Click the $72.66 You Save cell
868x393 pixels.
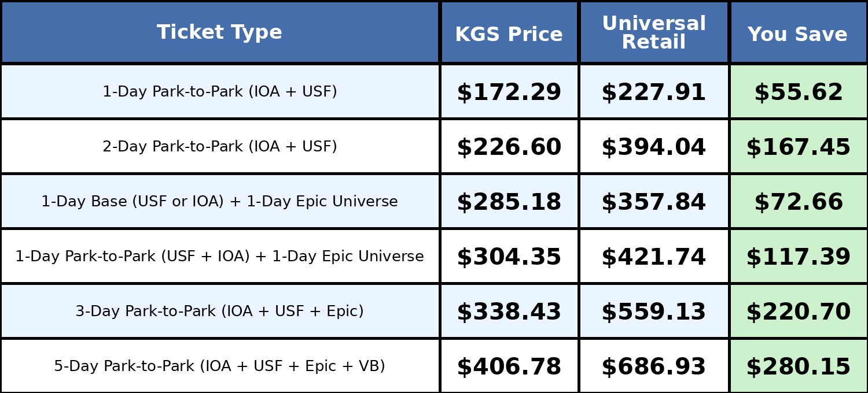(798, 202)
